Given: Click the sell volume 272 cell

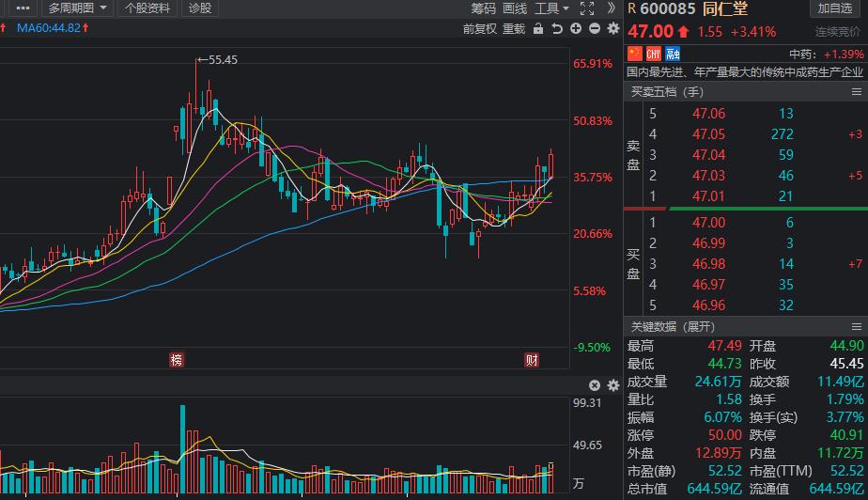Looking at the screenshot, I should tap(783, 134).
